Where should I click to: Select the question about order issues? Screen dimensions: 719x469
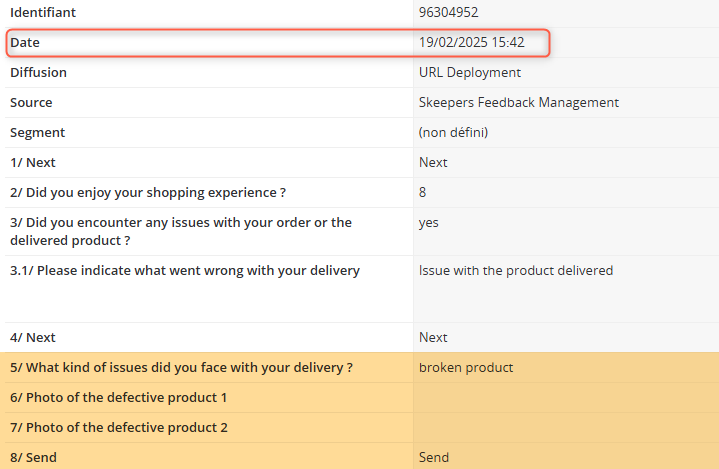pos(180,231)
